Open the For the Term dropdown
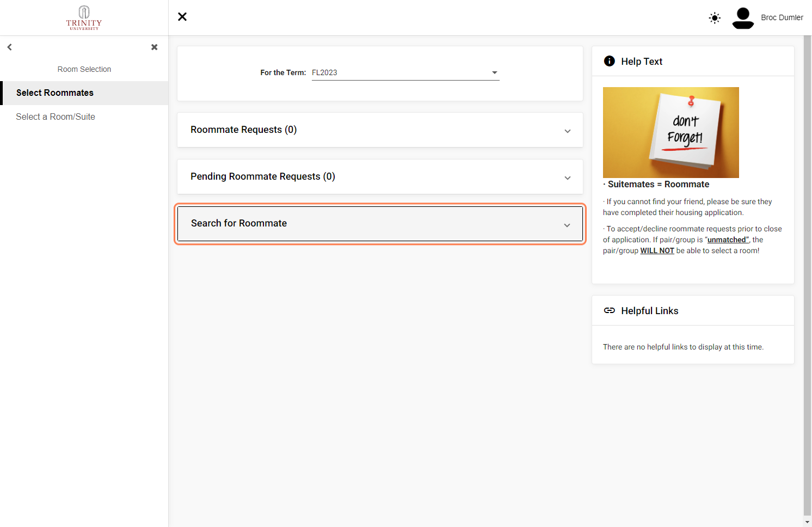The height and width of the screenshot is (527, 812). [x=405, y=73]
